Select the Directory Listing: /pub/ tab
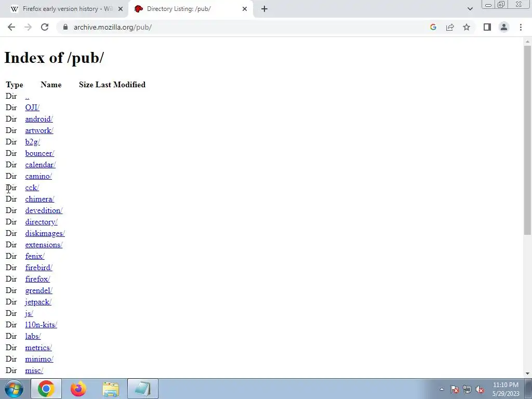Image resolution: width=532 pixels, height=399 pixels. pos(190,9)
